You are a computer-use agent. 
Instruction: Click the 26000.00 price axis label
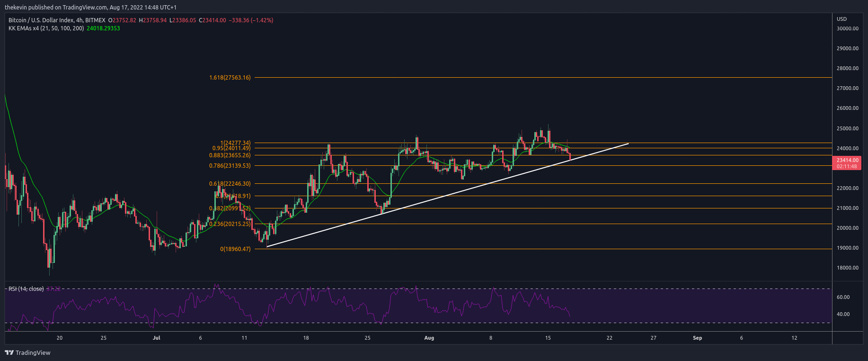(x=847, y=108)
